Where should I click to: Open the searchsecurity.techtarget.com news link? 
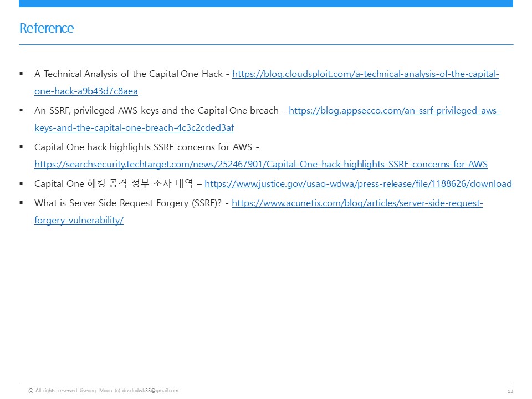click(261, 164)
